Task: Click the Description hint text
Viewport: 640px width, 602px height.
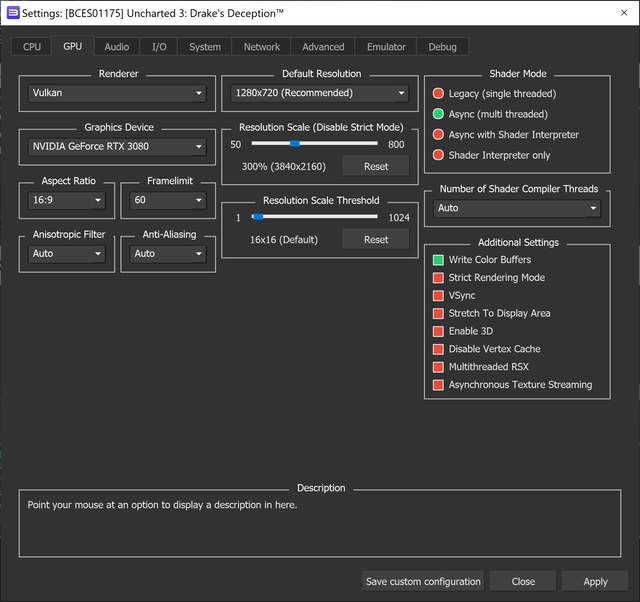Action: [x=162, y=505]
